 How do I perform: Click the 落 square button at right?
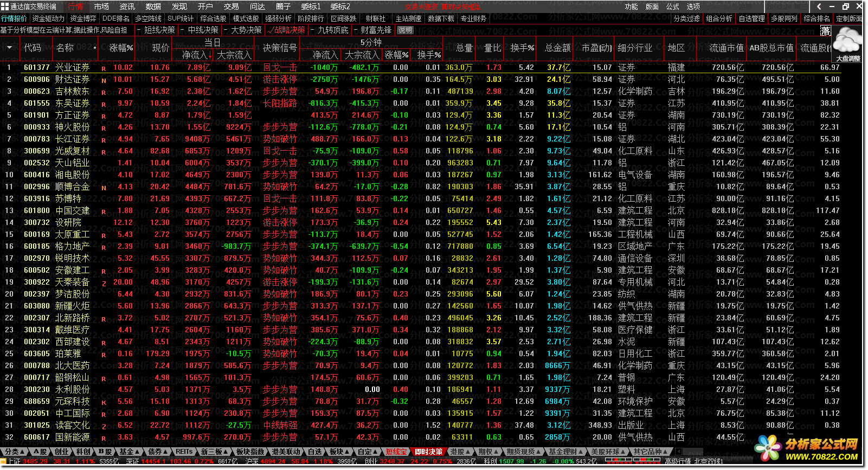(x=826, y=30)
